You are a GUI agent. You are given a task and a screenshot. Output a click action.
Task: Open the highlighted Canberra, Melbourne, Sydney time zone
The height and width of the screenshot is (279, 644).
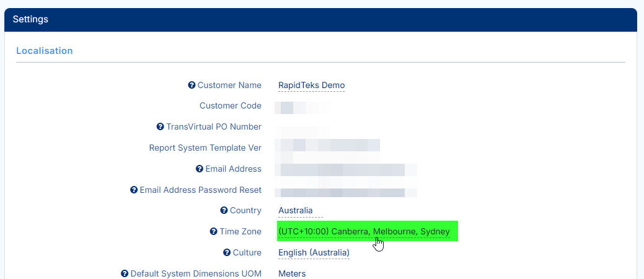[364, 232]
